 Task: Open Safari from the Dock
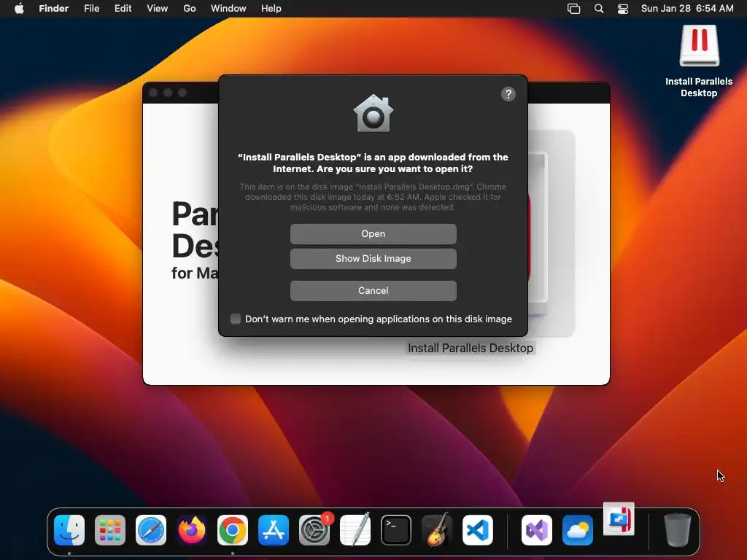[x=151, y=530]
